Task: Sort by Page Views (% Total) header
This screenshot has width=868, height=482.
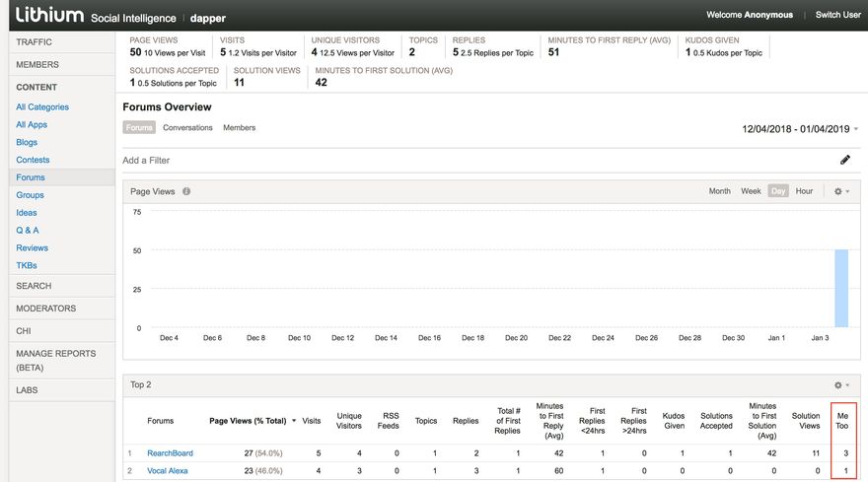Action: pyautogui.click(x=248, y=421)
